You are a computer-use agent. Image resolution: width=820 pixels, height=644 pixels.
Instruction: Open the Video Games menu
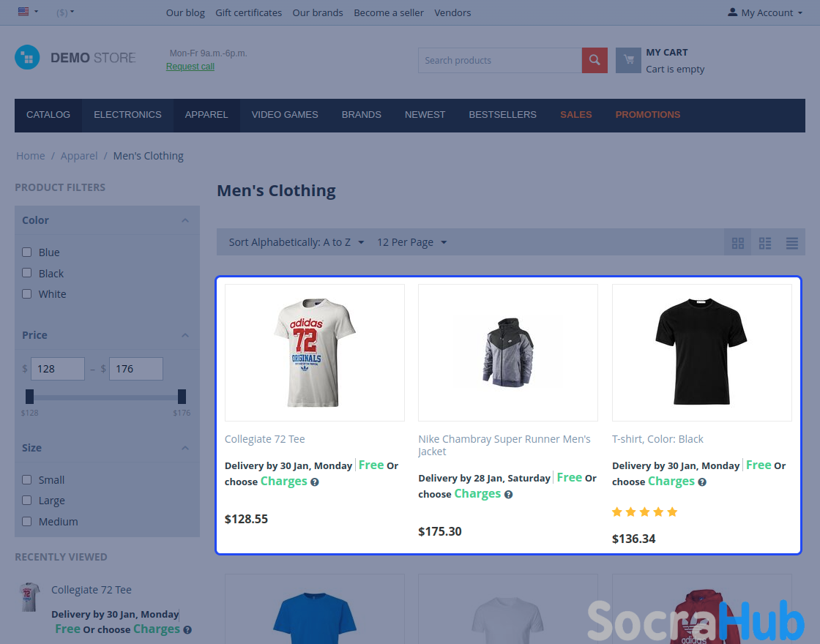(285, 115)
